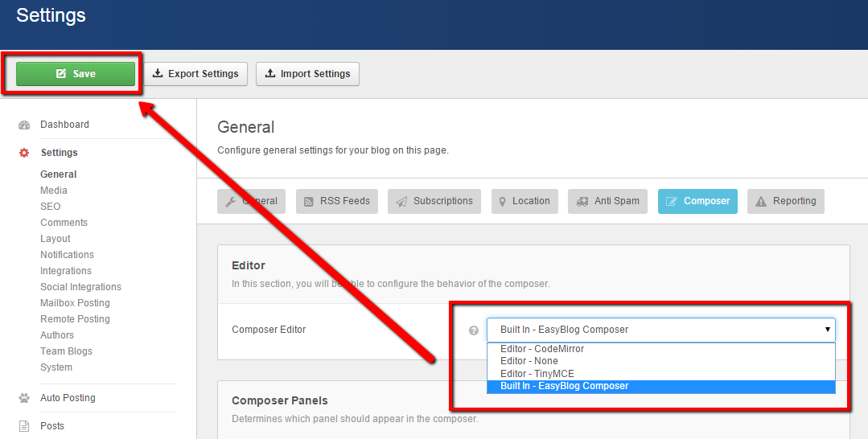
Task: Click Export Settings button
Action: click(196, 74)
